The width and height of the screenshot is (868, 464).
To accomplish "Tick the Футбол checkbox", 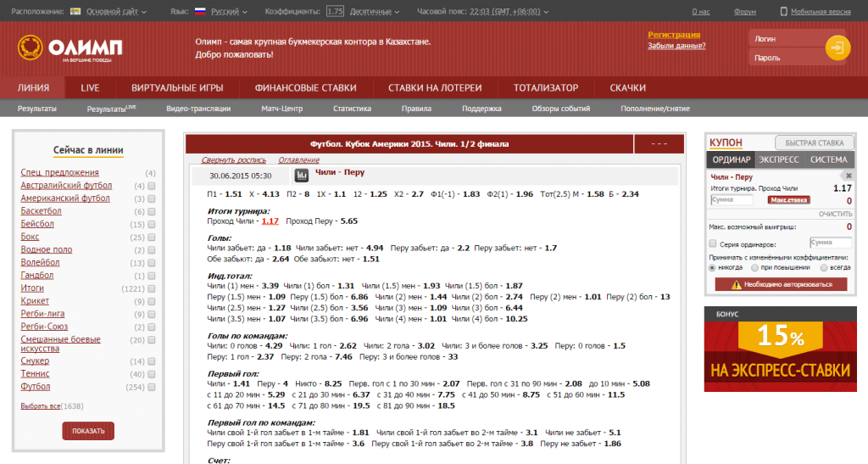I will 152,387.
